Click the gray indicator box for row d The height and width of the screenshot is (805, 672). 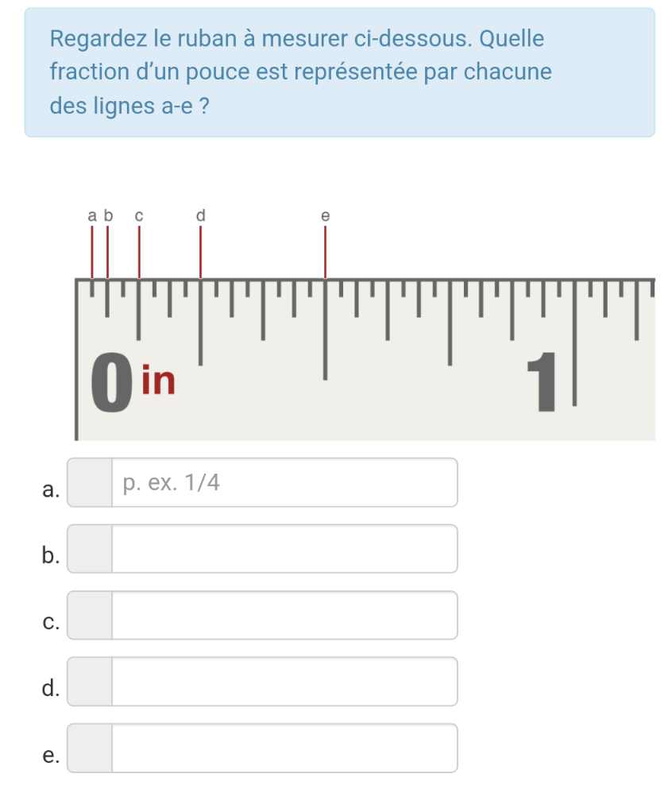tap(90, 681)
